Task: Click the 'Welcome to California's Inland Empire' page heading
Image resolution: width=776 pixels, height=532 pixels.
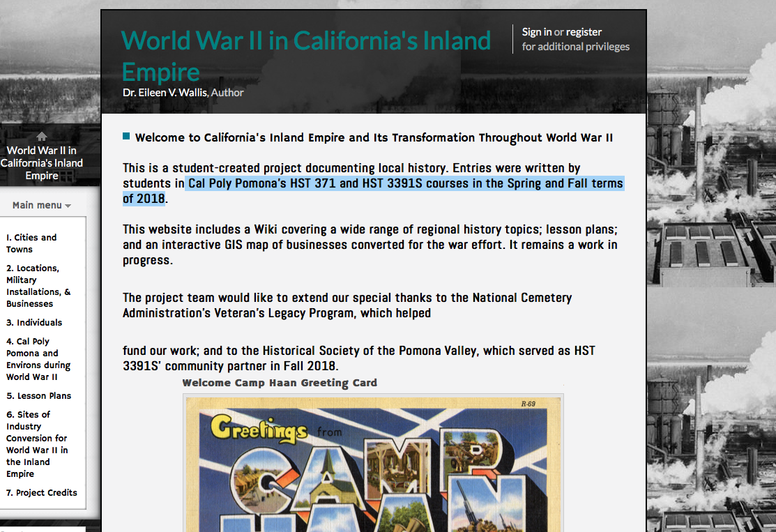Action: coord(374,137)
